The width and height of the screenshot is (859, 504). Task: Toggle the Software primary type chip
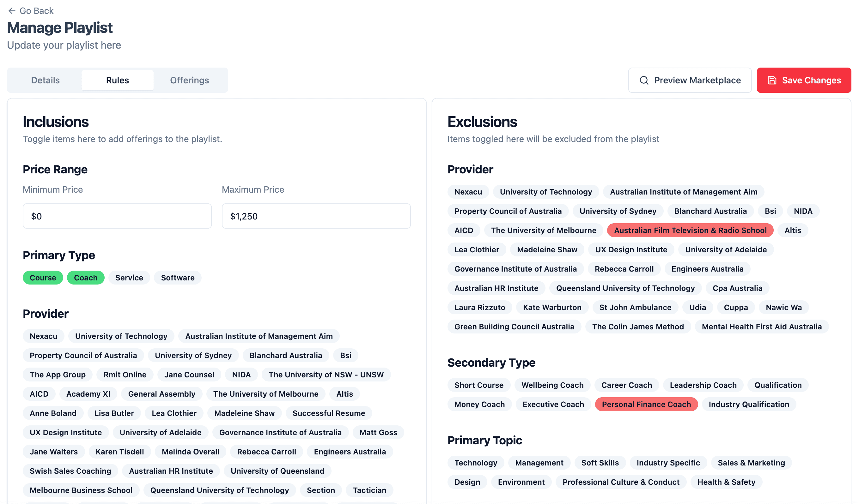(x=178, y=278)
